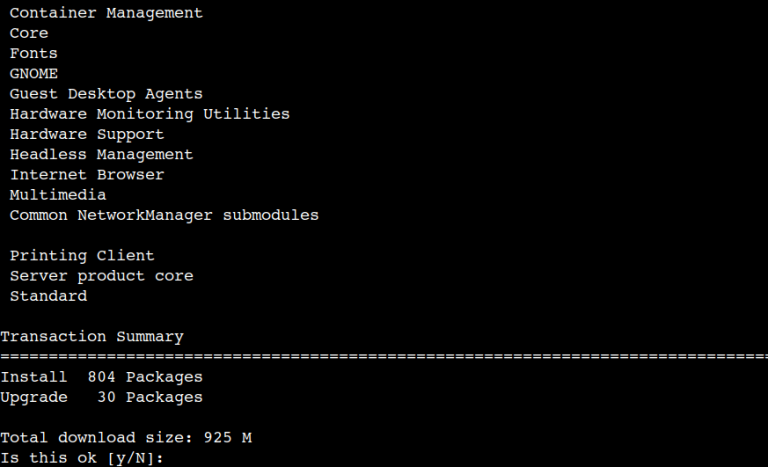
Task: Click 'Server product core' entry
Action: tap(101, 276)
